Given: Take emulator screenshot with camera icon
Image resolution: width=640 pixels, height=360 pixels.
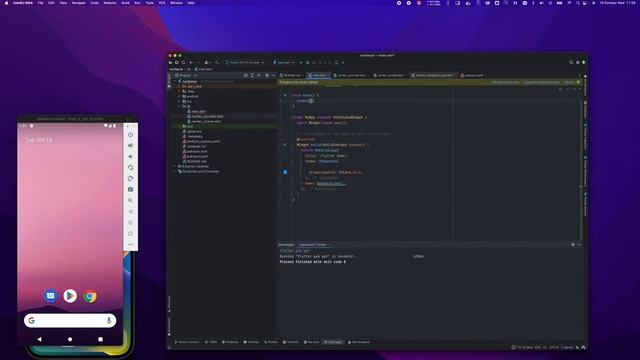Looking at the screenshot, I should tap(130, 189).
